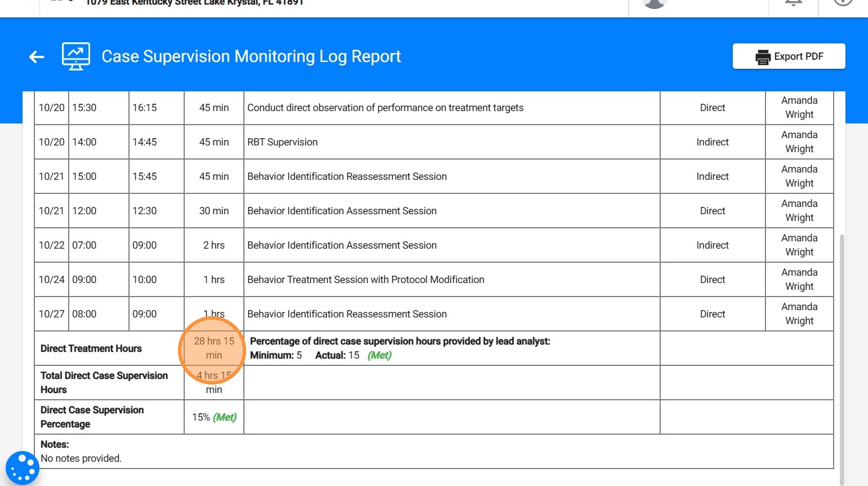Select Behavior Treatment Session with Protocol Modification
The image size is (868, 486).
366,280
